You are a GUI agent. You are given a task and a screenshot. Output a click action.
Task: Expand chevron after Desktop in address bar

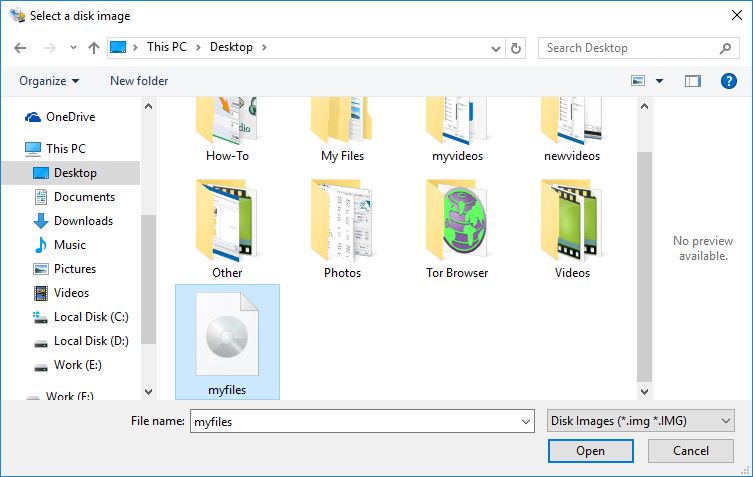pos(264,48)
